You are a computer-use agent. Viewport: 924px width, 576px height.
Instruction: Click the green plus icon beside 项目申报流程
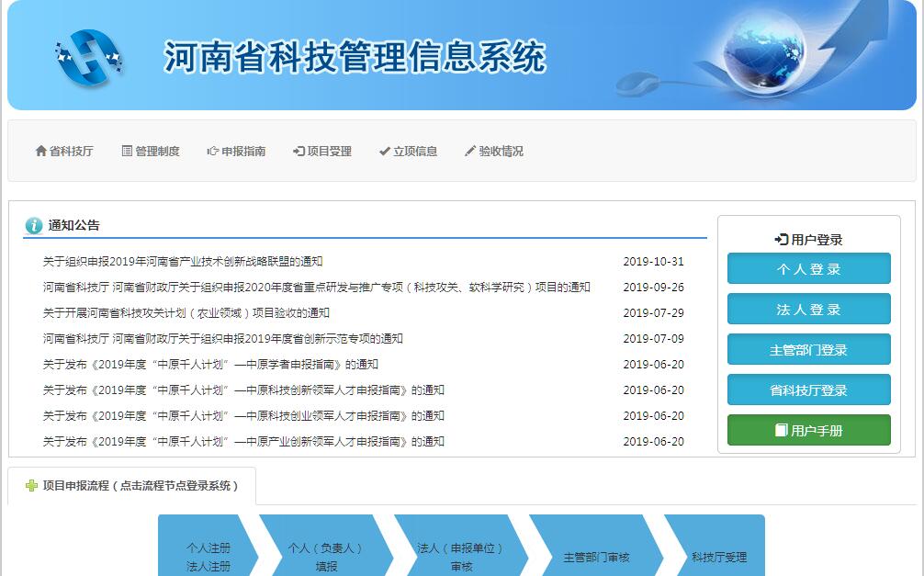point(31,486)
